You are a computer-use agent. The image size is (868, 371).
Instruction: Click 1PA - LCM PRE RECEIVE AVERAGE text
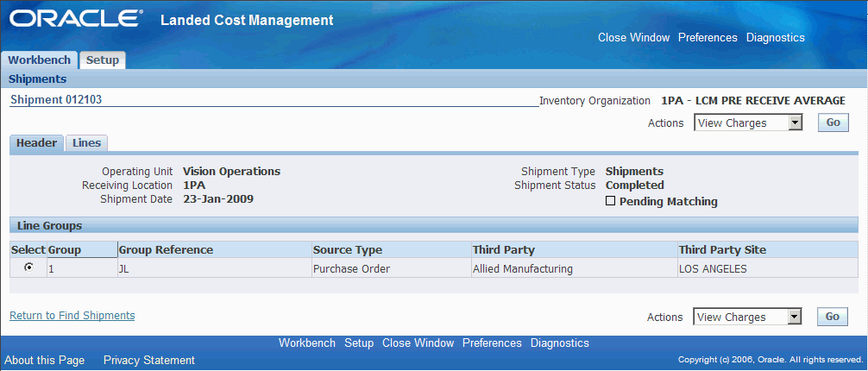click(x=753, y=100)
